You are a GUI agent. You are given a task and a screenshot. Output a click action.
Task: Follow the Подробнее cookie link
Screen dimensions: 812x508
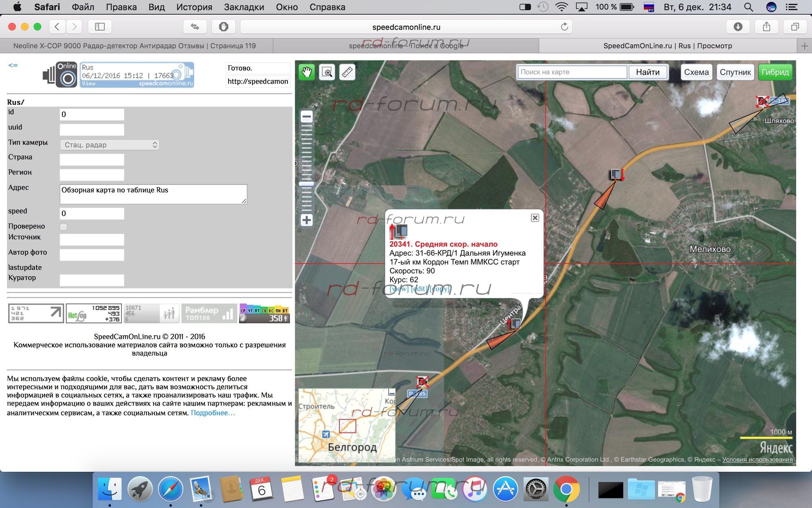[213, 413]
